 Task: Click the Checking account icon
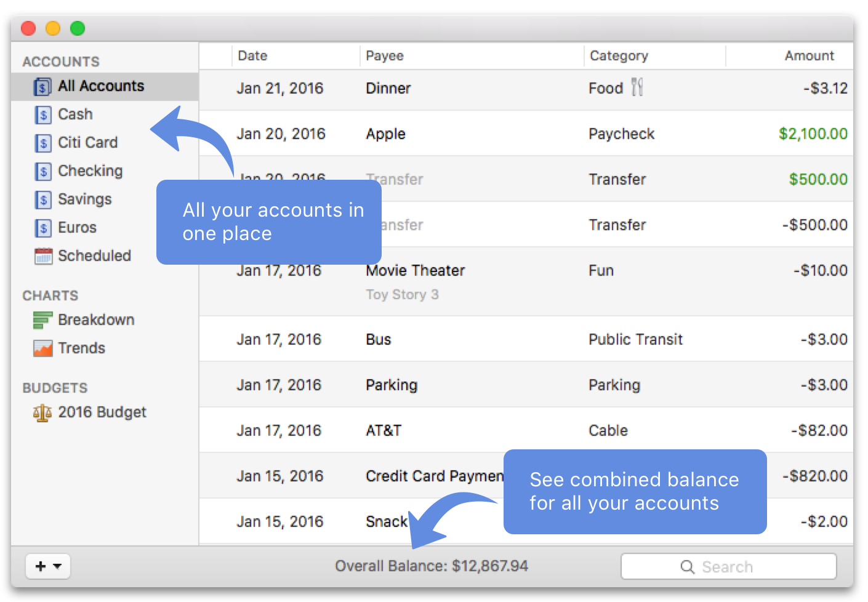[42, 172]
